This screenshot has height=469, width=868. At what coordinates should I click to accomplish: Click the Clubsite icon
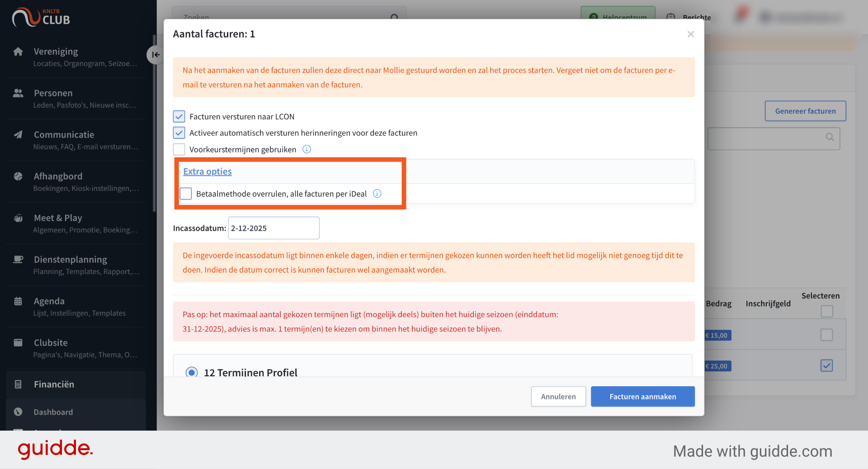(18, 343)
